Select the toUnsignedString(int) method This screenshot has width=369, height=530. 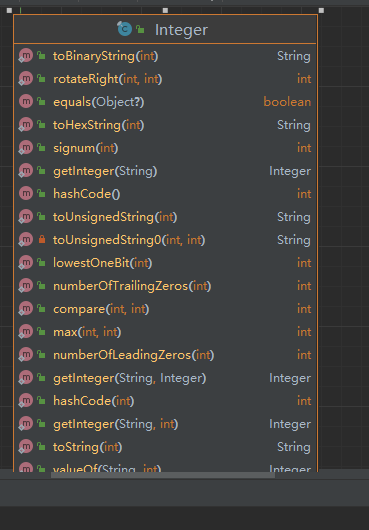tap(115, 217)
